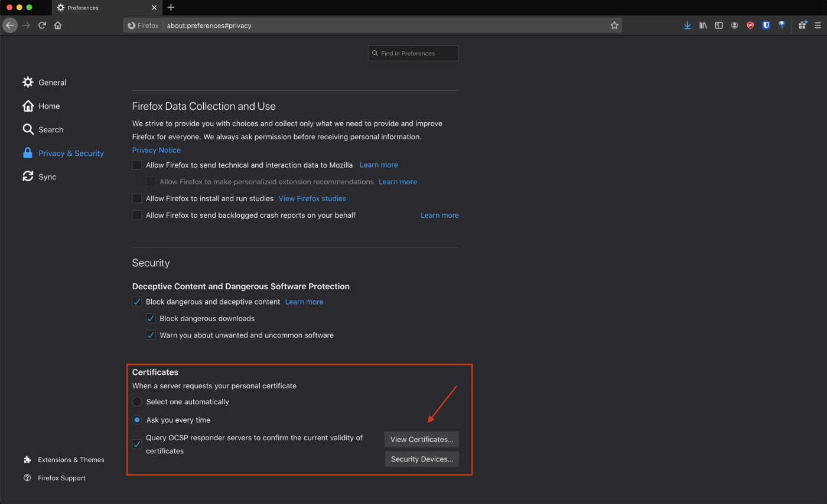Click the View Certificates button
Image resolution: width=827 pixels, height=504 pixels.
(422, 439)
